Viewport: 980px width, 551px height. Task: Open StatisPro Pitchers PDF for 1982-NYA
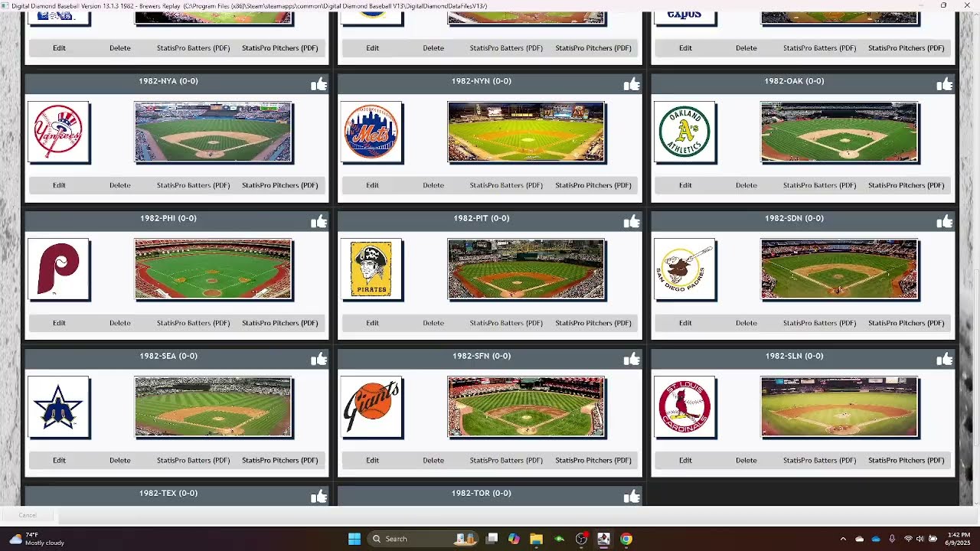(280, 185)
